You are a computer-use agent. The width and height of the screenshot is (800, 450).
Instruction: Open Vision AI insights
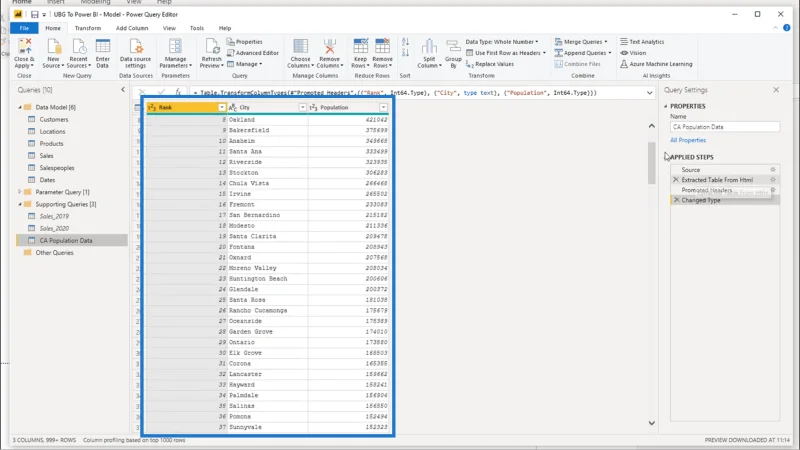tap(633, 53)
